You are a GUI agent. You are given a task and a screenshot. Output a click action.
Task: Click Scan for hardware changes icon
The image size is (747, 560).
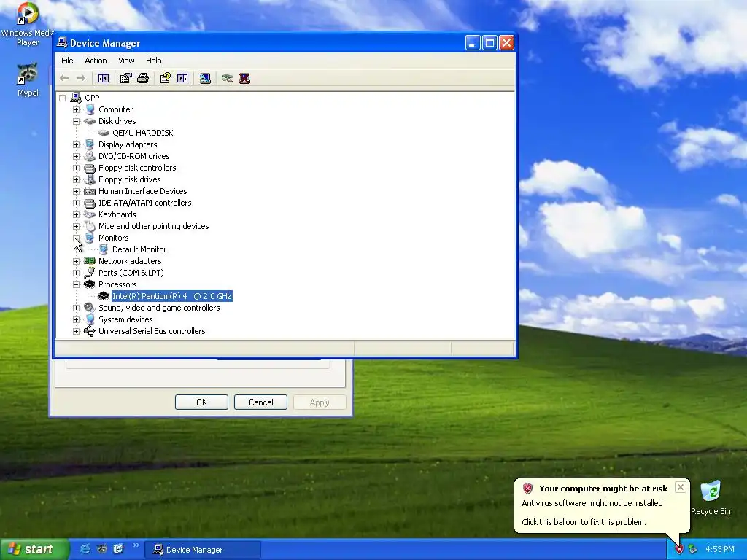pos(205,78)
